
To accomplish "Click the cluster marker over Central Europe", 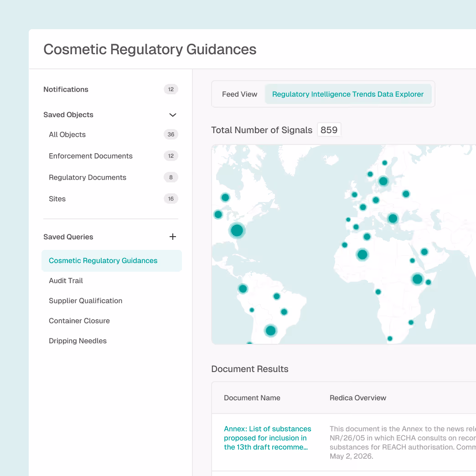I will [x=393, y=218].
